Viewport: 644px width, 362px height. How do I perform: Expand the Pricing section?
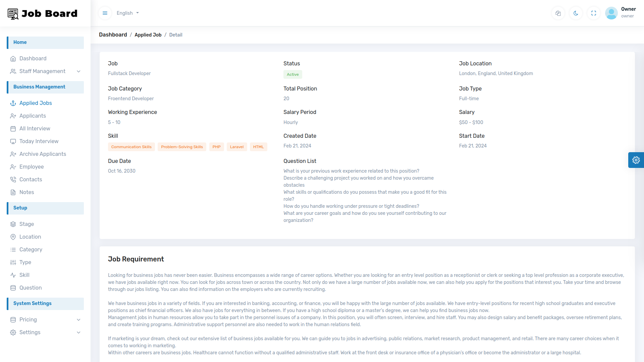(x=28, y=319)
